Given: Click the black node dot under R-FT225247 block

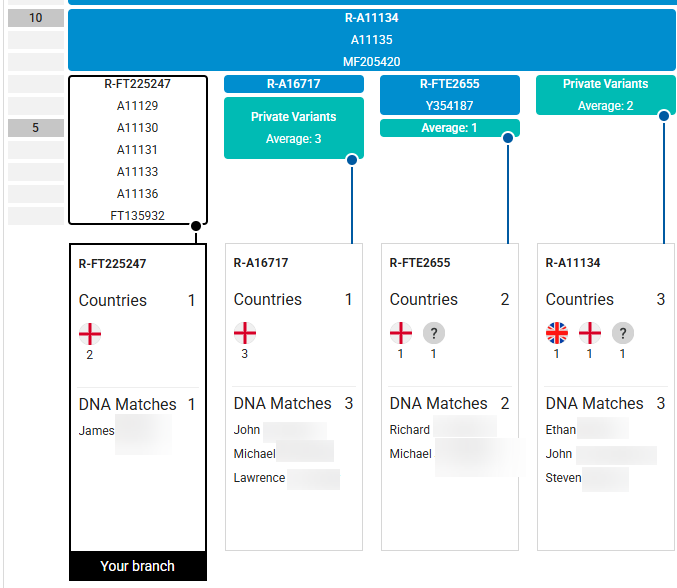Looking at the screenshot, I should pos(196,226).
